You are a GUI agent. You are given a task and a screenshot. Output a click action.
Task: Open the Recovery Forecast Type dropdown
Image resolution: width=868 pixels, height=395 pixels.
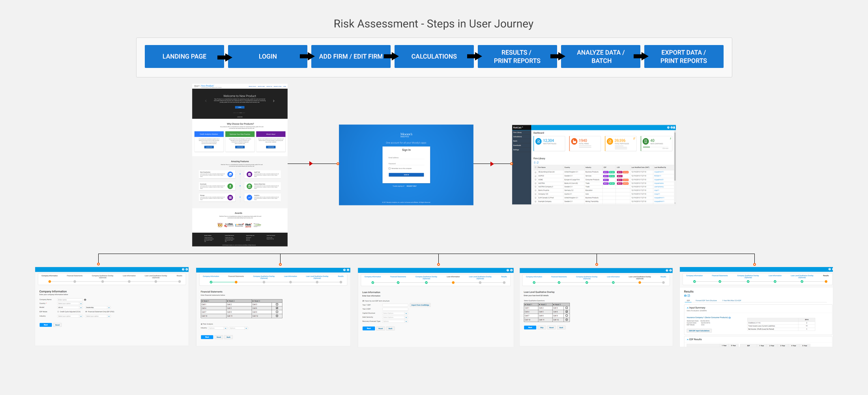(x=395, y=322)
